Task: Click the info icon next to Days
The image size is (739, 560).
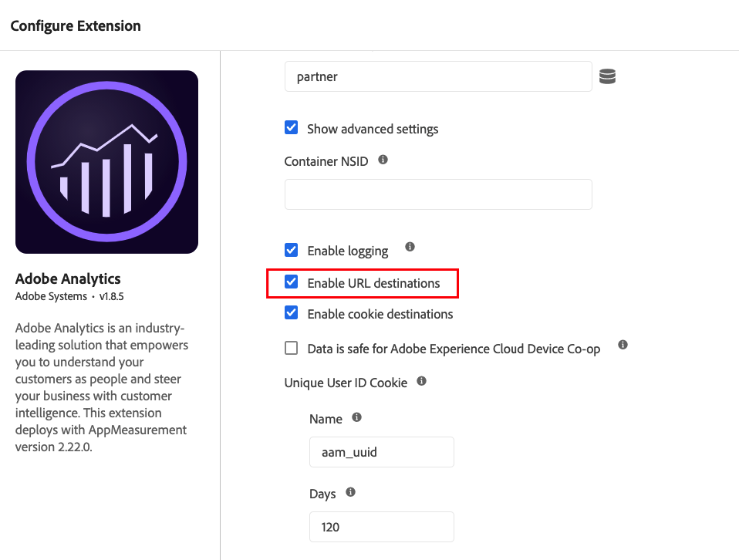Action: [x=350, y=492]
